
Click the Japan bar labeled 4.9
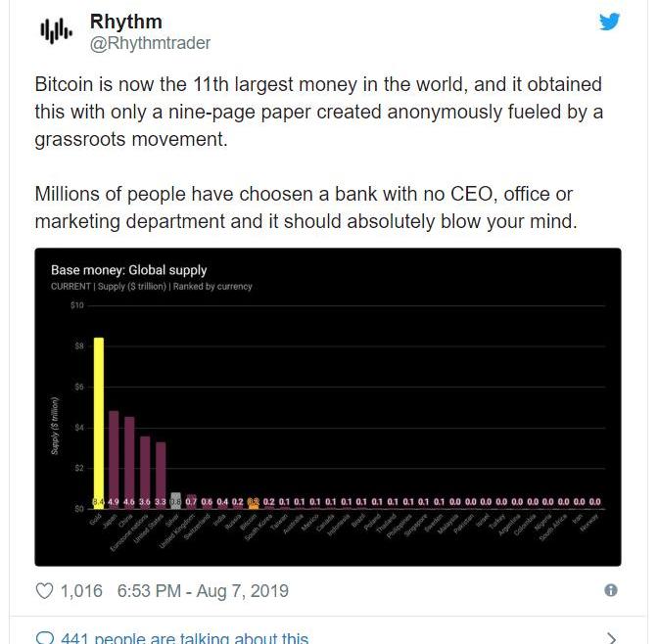point(114,455)
